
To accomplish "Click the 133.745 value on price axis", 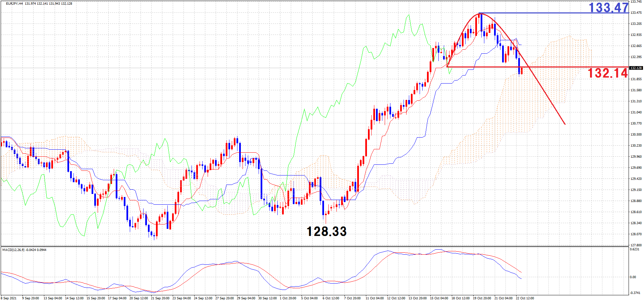I will pyautogui.click(x=636, y=2).
